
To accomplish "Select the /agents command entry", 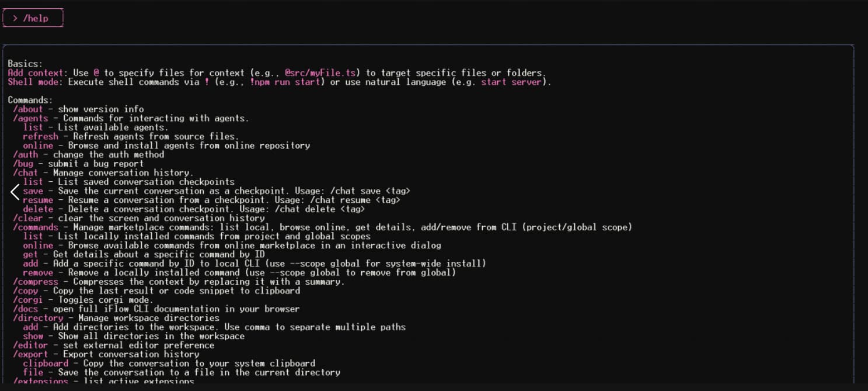I will [x=30, y=118].
